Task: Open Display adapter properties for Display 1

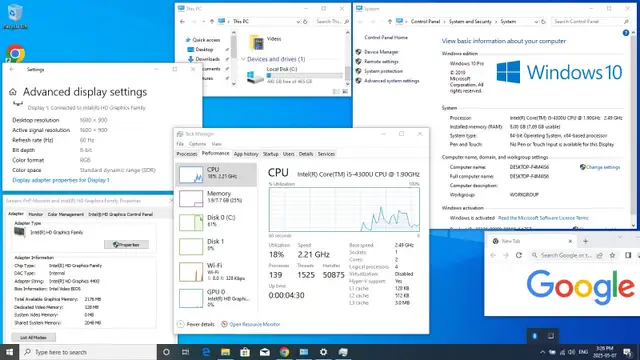Action: 61,180
